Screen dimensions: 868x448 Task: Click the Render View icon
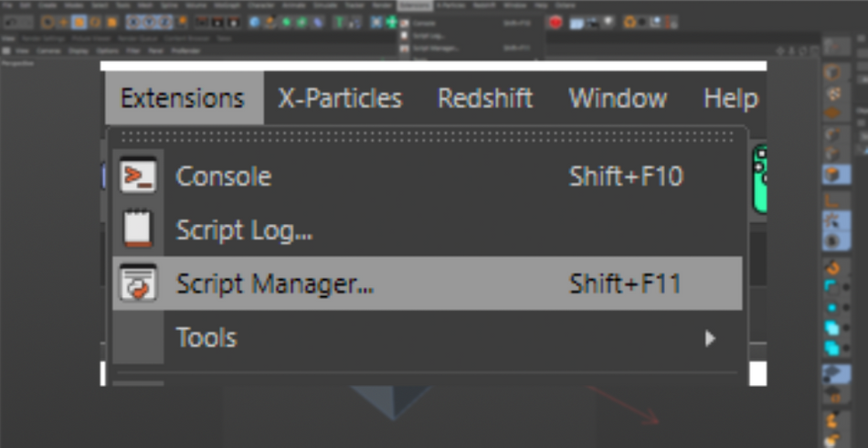pyautogui.click(x=202, y=22)
